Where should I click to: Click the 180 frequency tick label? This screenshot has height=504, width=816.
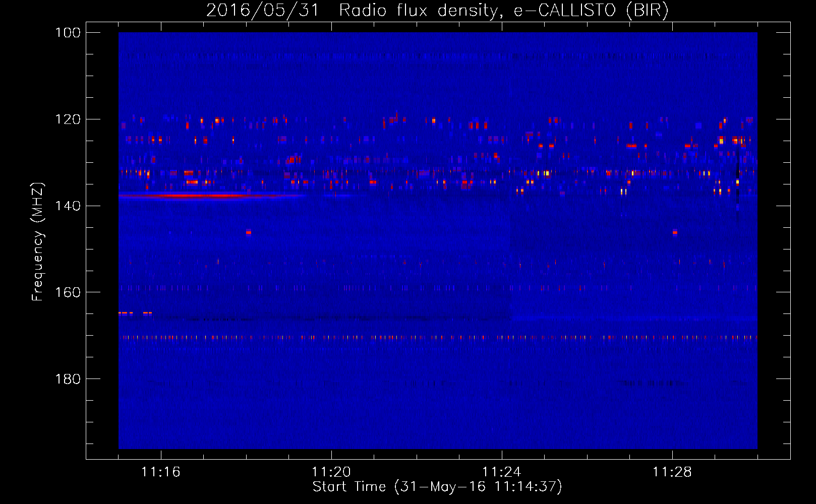pyautogui.click(x=68, y=379)
